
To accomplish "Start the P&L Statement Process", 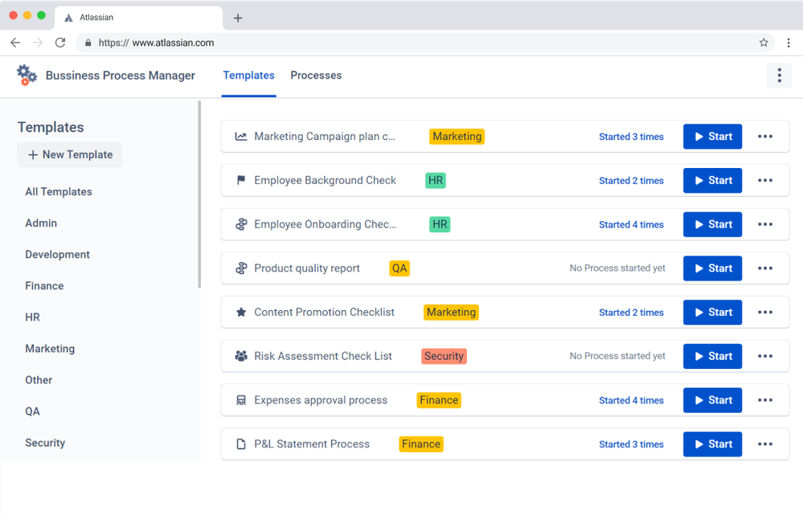I will (x=712, y=444).
